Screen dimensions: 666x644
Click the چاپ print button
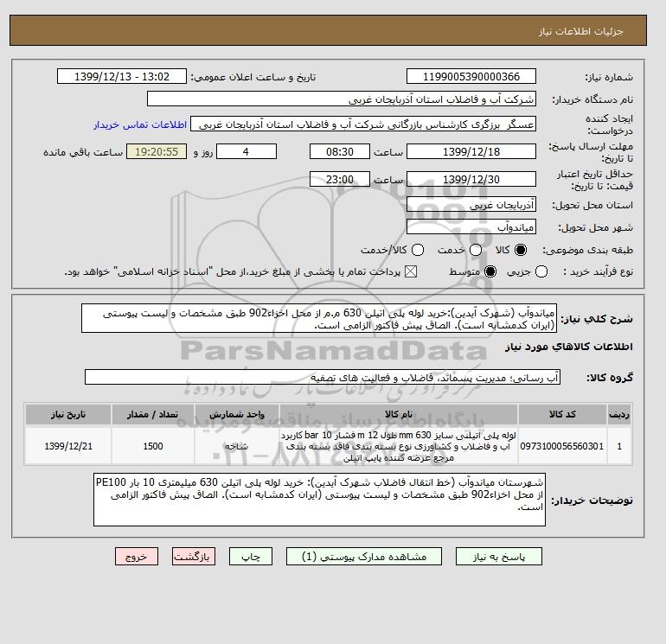pyautogui.click(x=251, y=557)
